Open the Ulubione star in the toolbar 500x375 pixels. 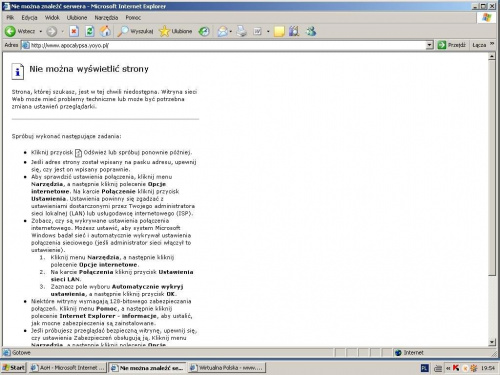[176, 31]
